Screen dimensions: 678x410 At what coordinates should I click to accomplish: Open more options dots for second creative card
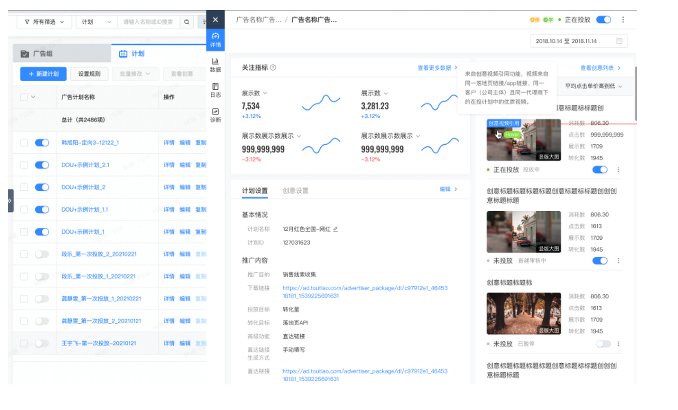tap(618, 261)
